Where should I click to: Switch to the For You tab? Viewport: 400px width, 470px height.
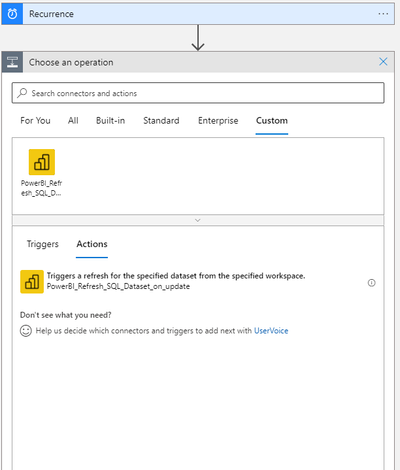coord(35,121)
